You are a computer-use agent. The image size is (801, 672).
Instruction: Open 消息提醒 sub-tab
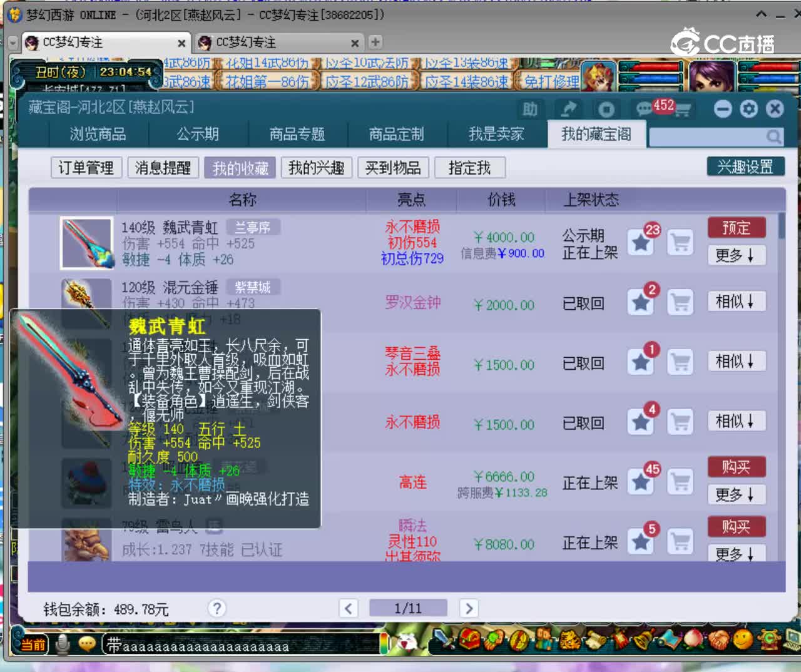[163, 168]
